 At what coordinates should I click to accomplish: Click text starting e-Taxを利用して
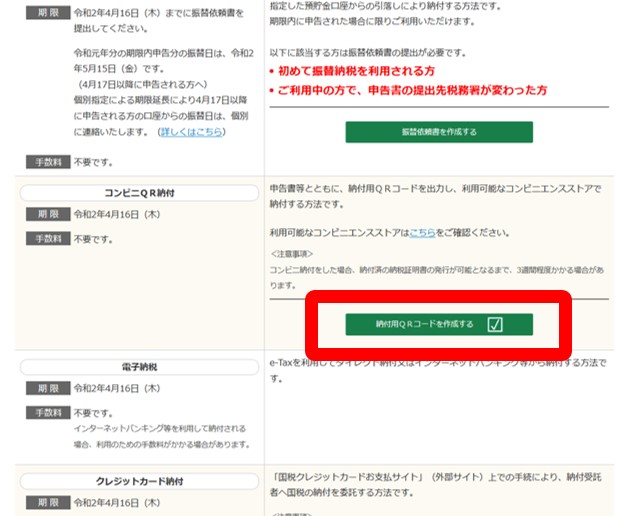(438, 370)
